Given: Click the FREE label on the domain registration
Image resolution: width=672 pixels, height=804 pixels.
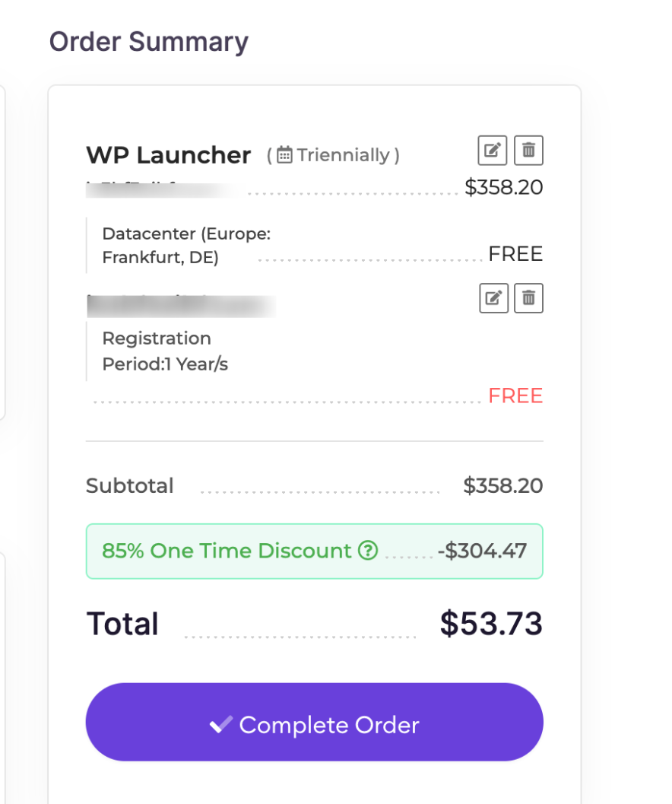Looking at the screenshot, I should [515, 395].
